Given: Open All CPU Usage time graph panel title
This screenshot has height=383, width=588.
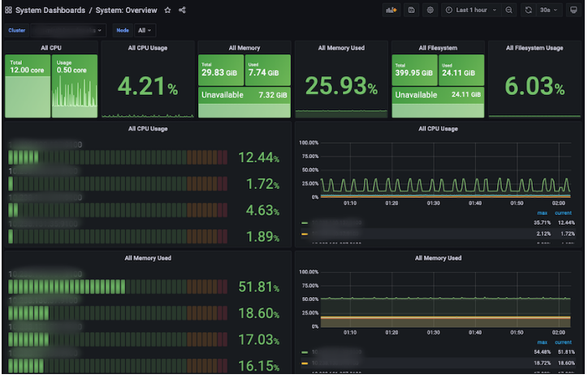Looking at the screenshot, I should [438, 128].
